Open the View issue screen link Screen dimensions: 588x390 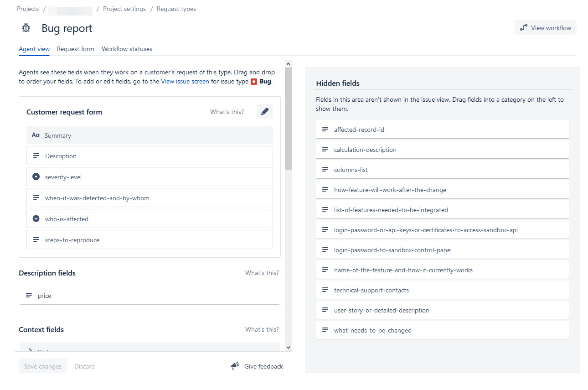tap(185, 82)
